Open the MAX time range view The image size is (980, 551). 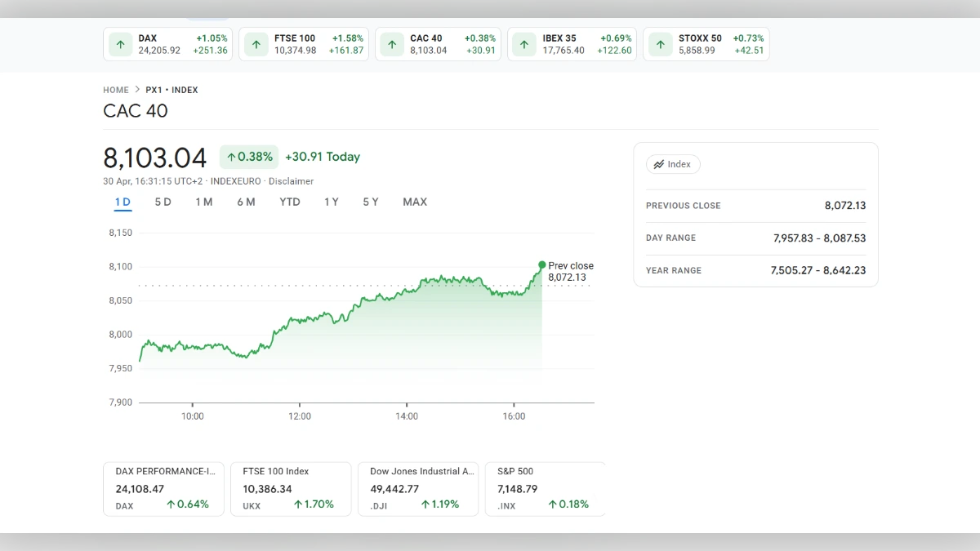coord(415,202)
